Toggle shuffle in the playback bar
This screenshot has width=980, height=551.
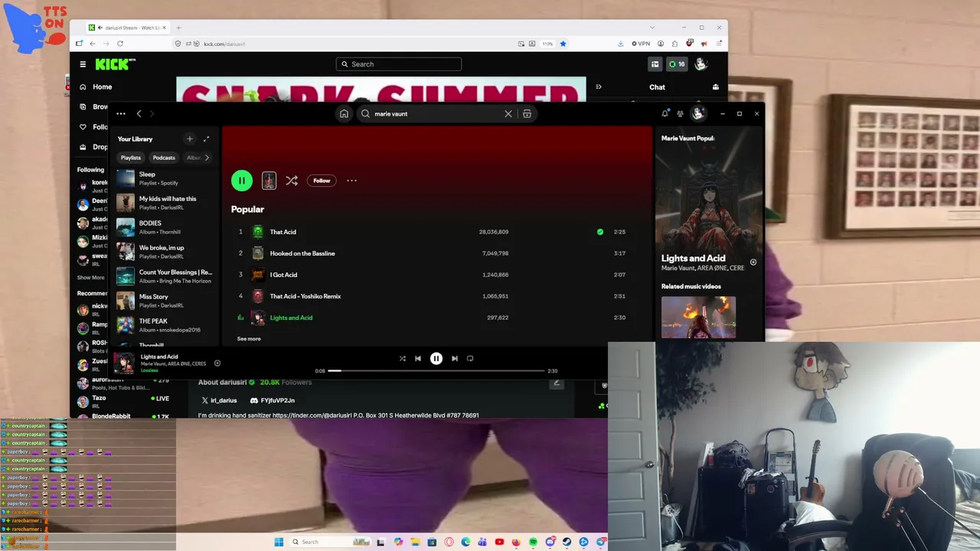point(403,358)
